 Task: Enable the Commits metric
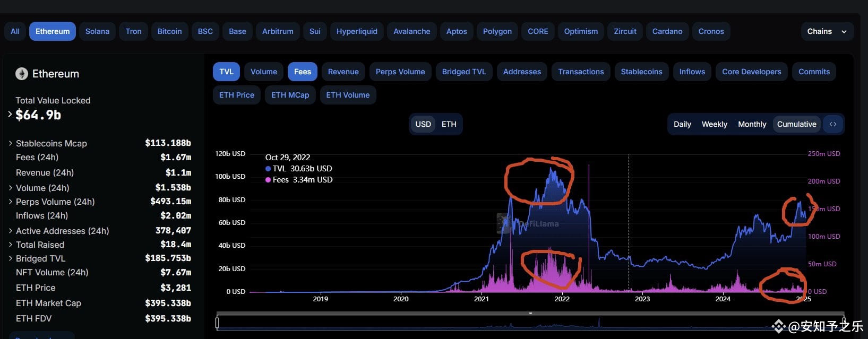point(814,72)
